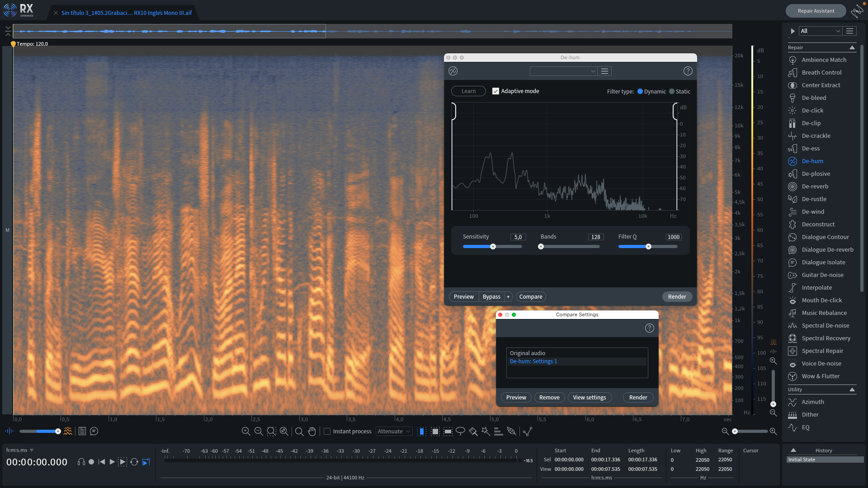868x488 pixels.
Task: Open the Attenuate mode dropdown
Action: click(393, 432)
